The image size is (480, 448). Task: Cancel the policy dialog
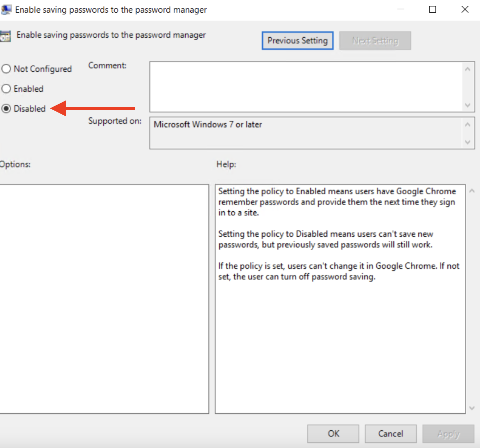point(391,433)
